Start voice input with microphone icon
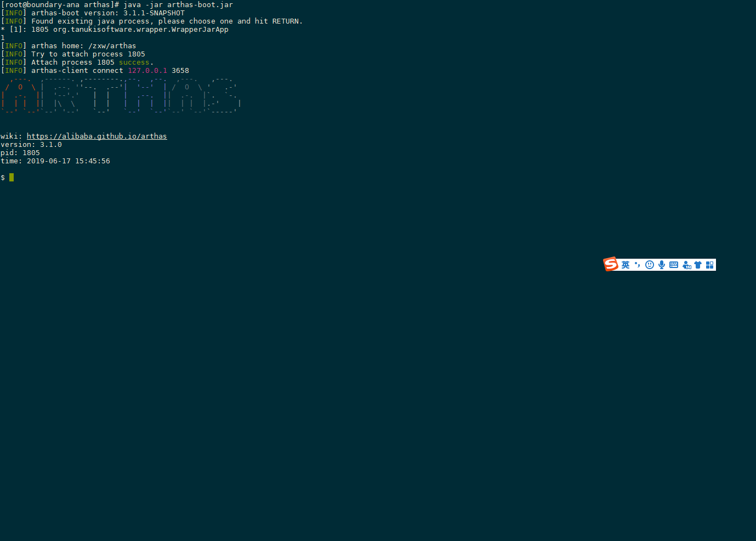Screen dimensions: 756x541 [662, 265]
